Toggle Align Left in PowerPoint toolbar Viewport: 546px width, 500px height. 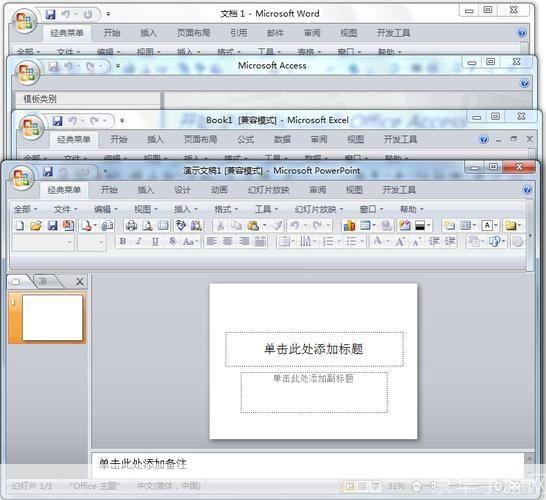pos(212,241)
